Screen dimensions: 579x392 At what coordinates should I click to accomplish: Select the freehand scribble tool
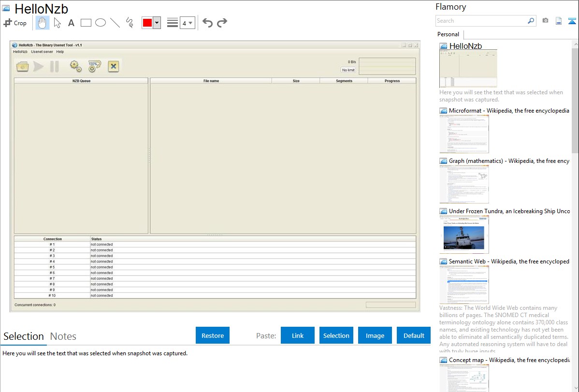click(130, 23)
